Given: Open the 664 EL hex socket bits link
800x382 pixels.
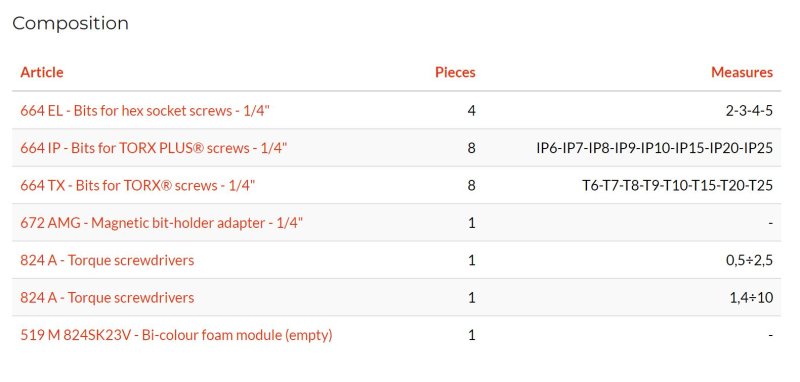Looking at the screenshot, I should tap(144, 111).
